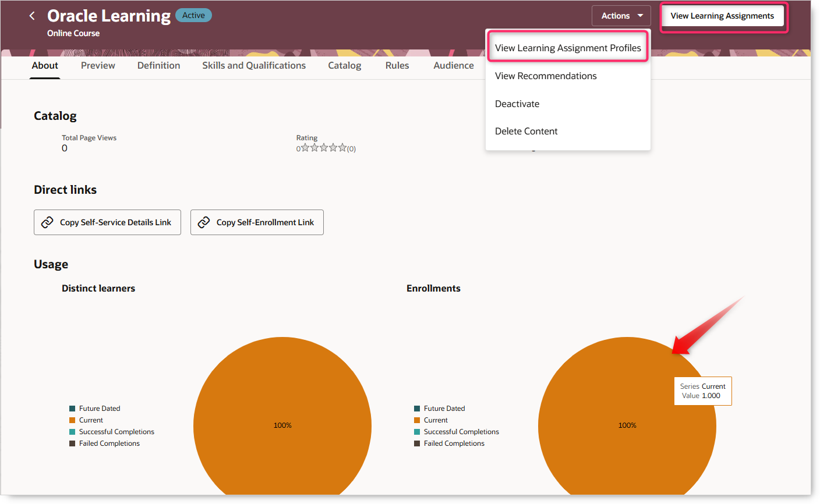The width and height of the screenshot is (820, 504).
Task: Click Future Dated swatch in Distinct learners legend
Action: (x=72, y=409)
